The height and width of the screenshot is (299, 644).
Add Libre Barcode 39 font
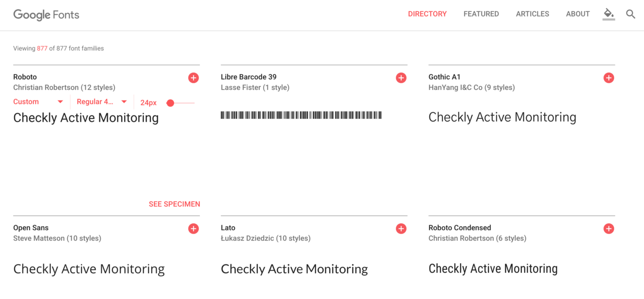[401, 78]
